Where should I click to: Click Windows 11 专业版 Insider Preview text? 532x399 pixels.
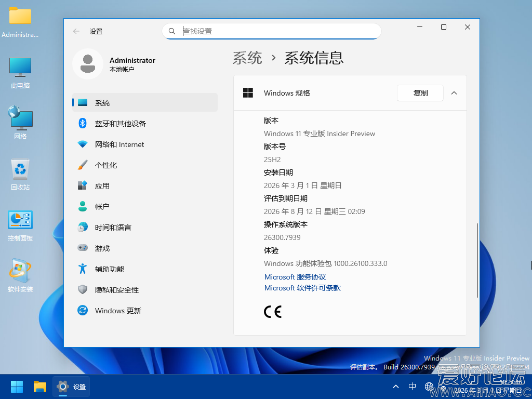coord(320,134)
